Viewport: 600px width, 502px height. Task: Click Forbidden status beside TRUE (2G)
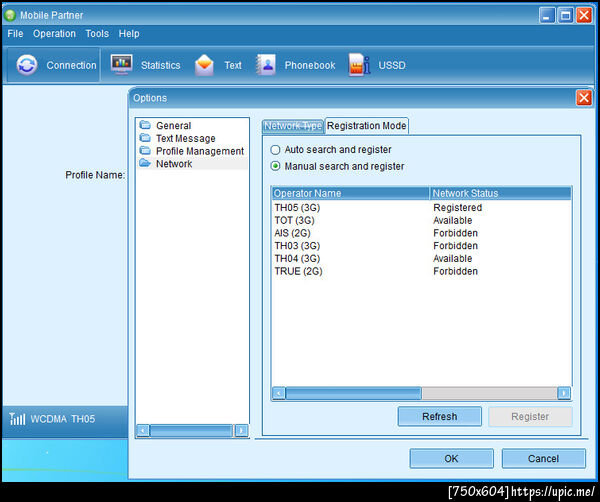tap(455, 271)
